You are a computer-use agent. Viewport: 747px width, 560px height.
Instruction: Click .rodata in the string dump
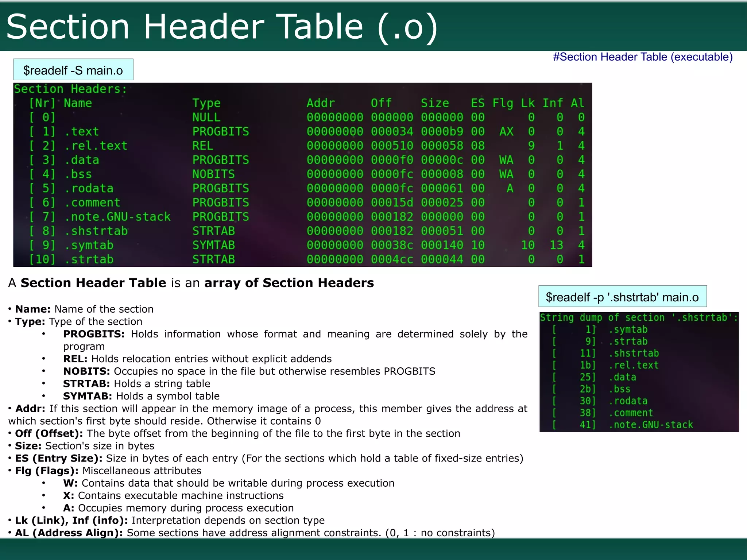(628, 401)
